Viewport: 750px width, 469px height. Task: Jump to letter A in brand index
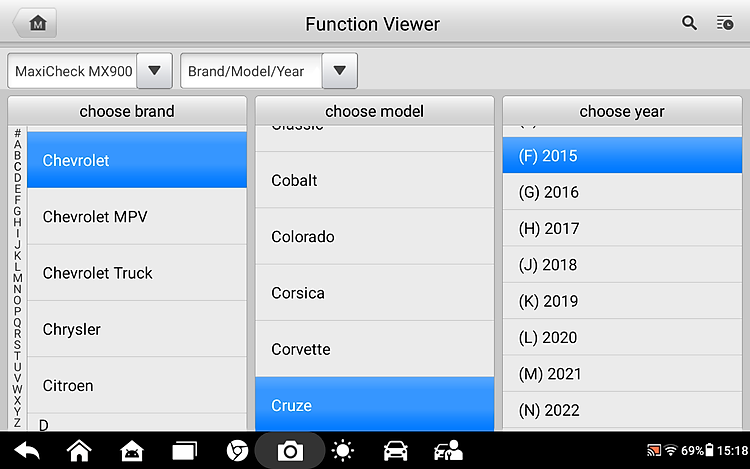pos(17,144)
